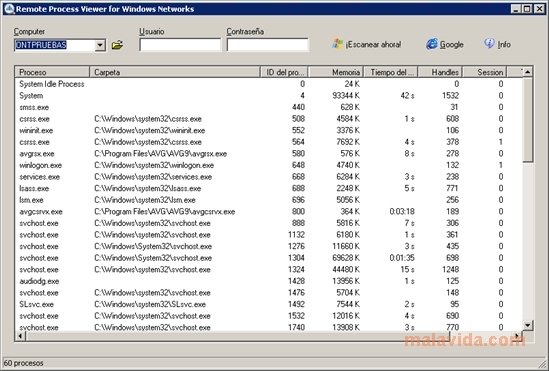
Task: Select the lsm.exe process row
Action: [x=269, y=200]
